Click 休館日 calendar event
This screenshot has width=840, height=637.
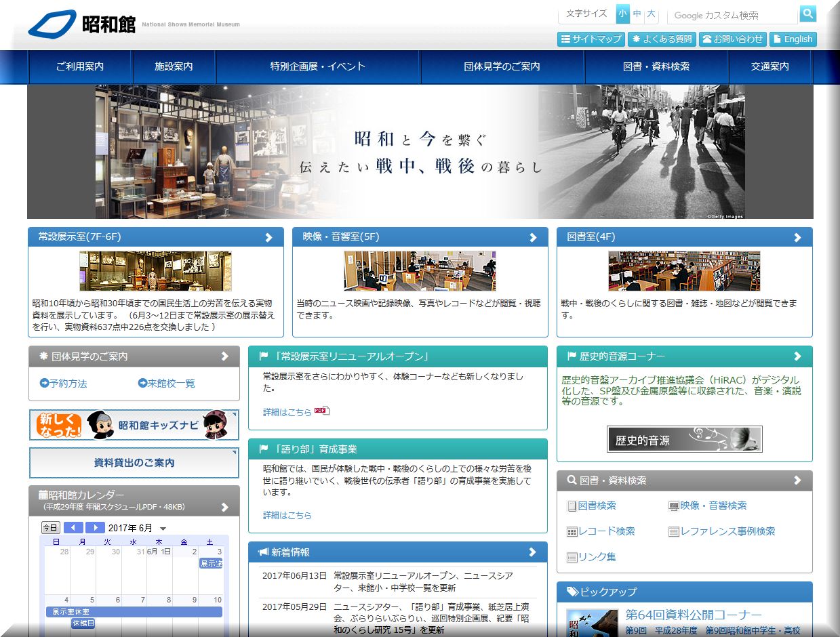(x=83, y=623)
